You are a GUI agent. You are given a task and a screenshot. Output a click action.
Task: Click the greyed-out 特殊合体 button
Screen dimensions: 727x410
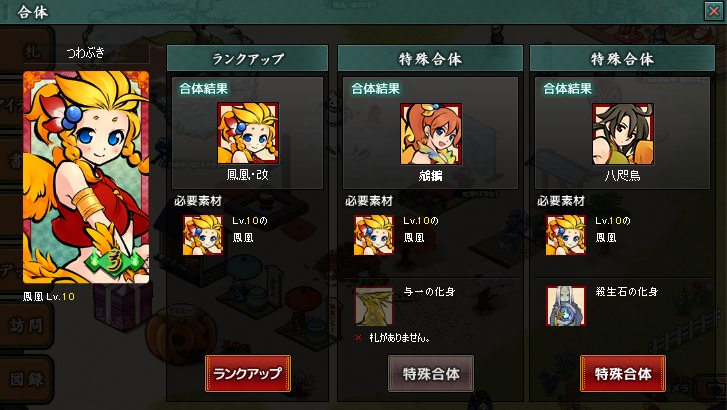(x=431, y=373)
